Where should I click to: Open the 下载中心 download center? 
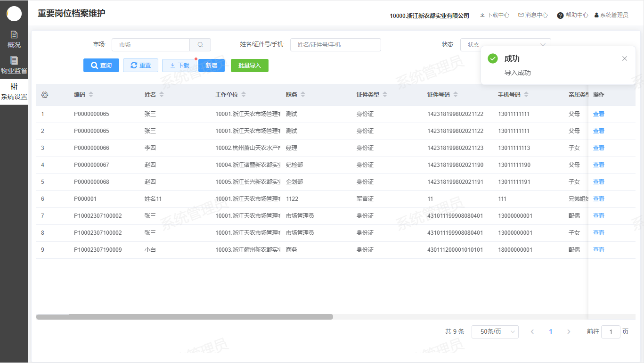pos(494,15)
